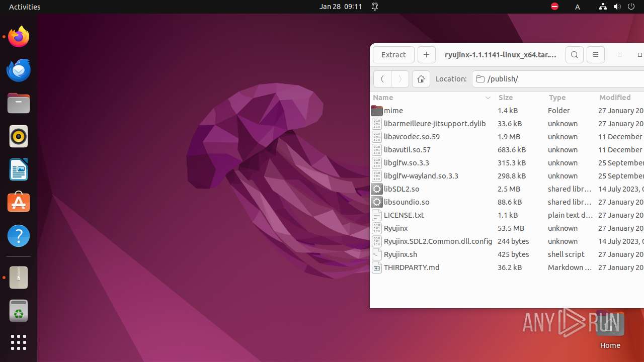Launch Thunderbird mail from the dock
The width and height of the screenshot is (644, 362).
pyautogui.click(x=19, y=70)
